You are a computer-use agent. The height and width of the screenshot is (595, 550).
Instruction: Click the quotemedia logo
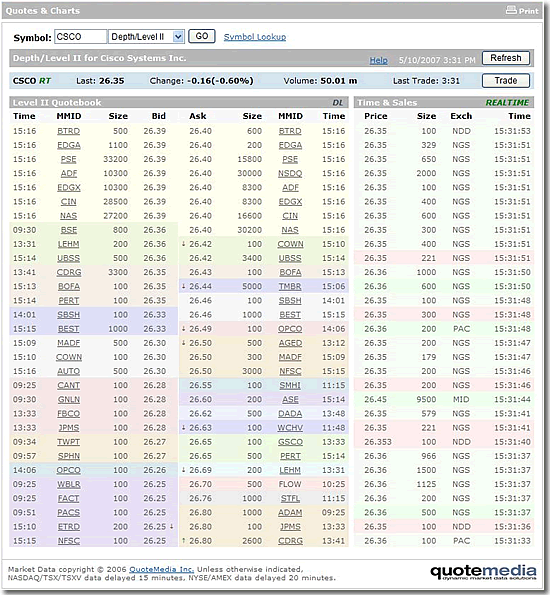(483, 572)
